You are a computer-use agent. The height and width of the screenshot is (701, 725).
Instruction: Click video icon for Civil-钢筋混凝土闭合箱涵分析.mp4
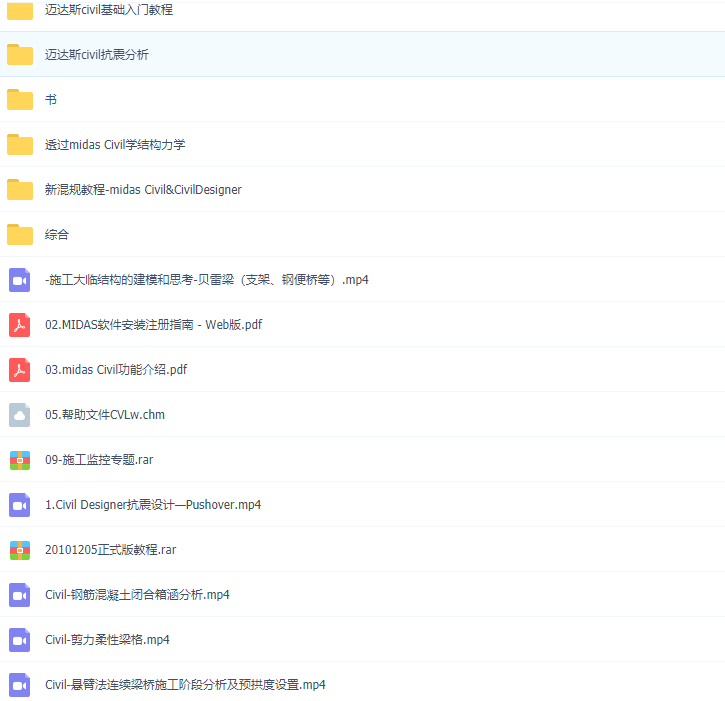19,595
